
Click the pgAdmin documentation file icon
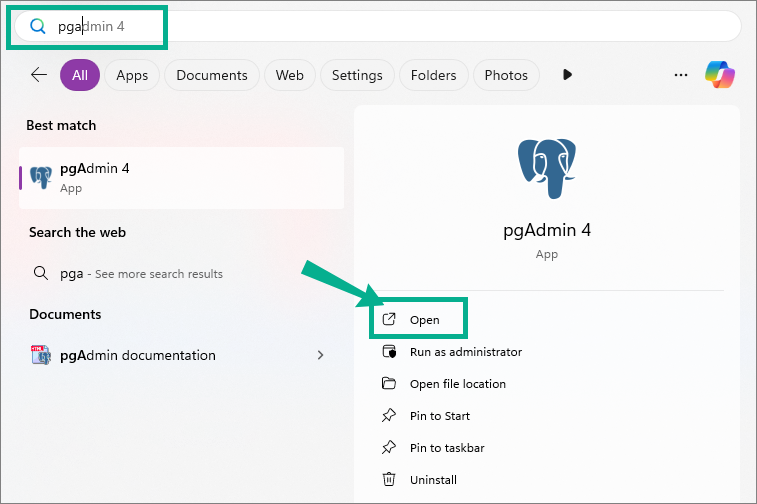tap(41, 355)
